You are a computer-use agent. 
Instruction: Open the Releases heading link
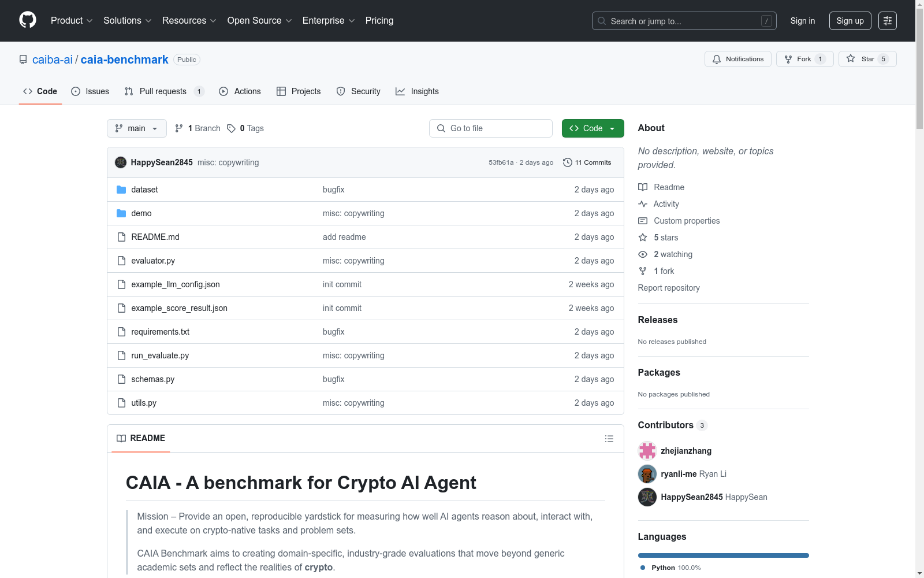658,320
